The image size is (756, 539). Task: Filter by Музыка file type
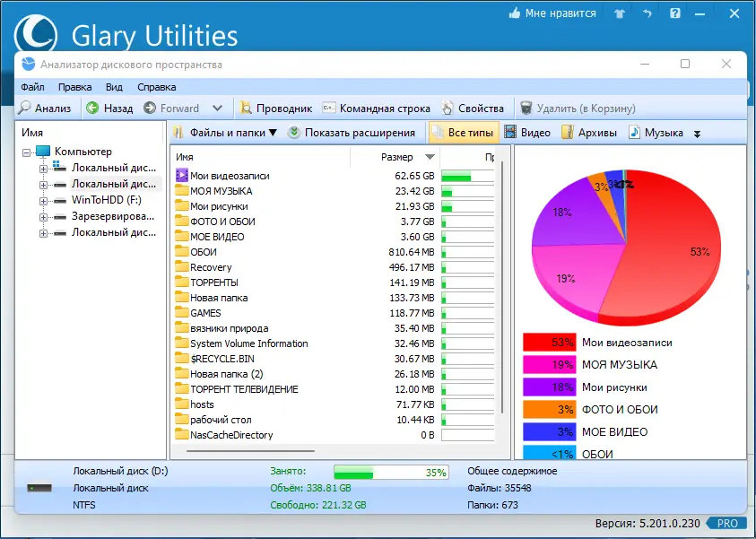click(x=656, y=133)
